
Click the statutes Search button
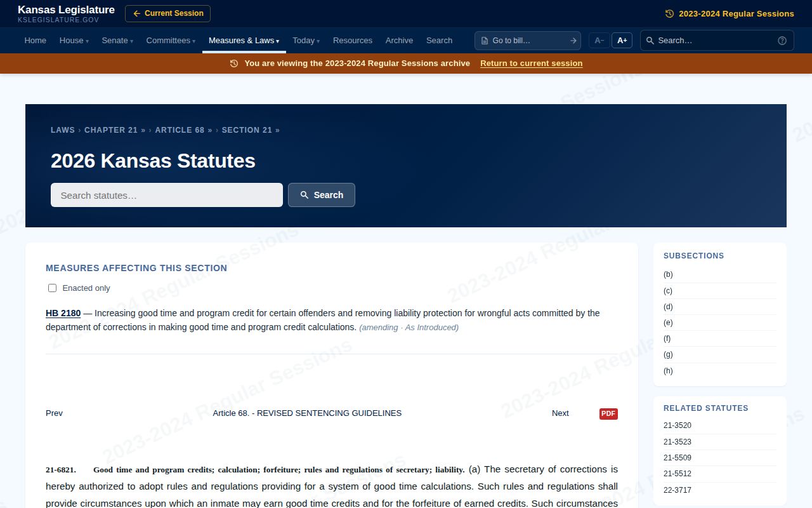322,195
